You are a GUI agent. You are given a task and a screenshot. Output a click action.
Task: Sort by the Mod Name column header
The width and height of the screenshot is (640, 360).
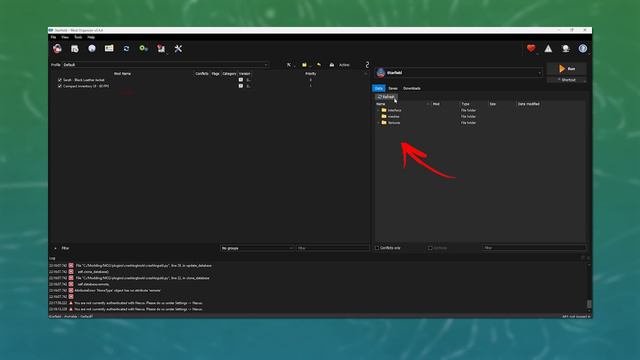pyautogui.click(x=122, y=73)
